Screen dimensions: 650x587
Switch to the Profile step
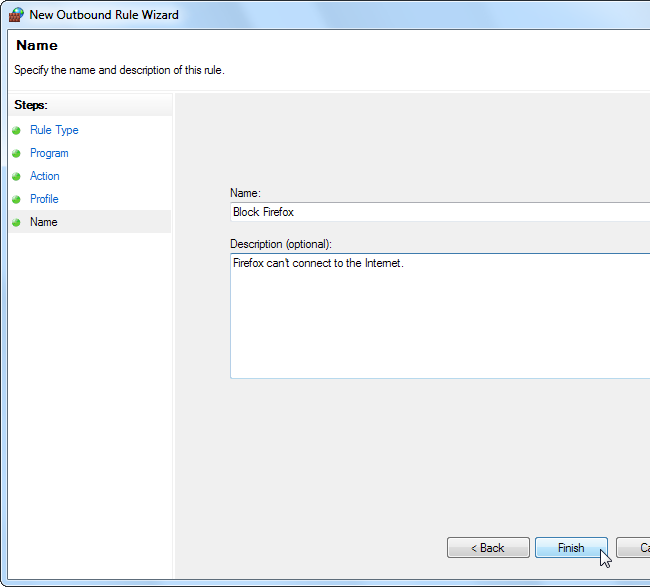[44, 199]
